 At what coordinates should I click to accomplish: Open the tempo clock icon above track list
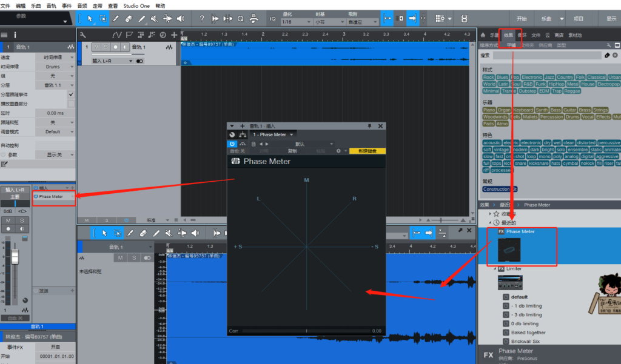pos(163,35)
